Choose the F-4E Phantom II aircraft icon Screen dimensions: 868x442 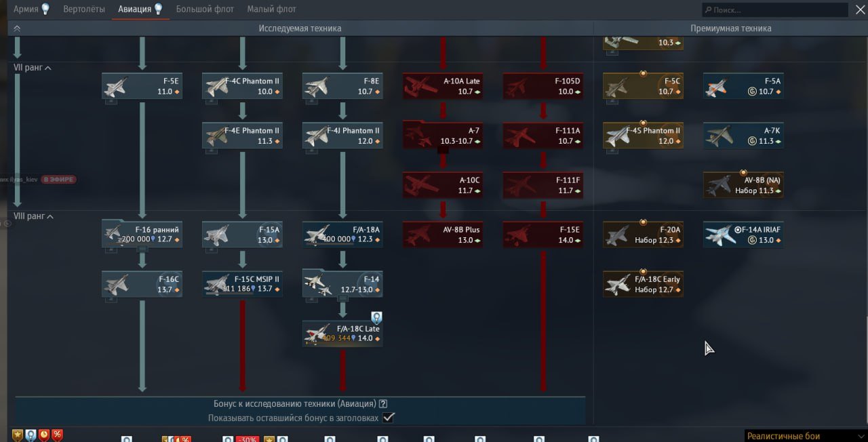216,136
